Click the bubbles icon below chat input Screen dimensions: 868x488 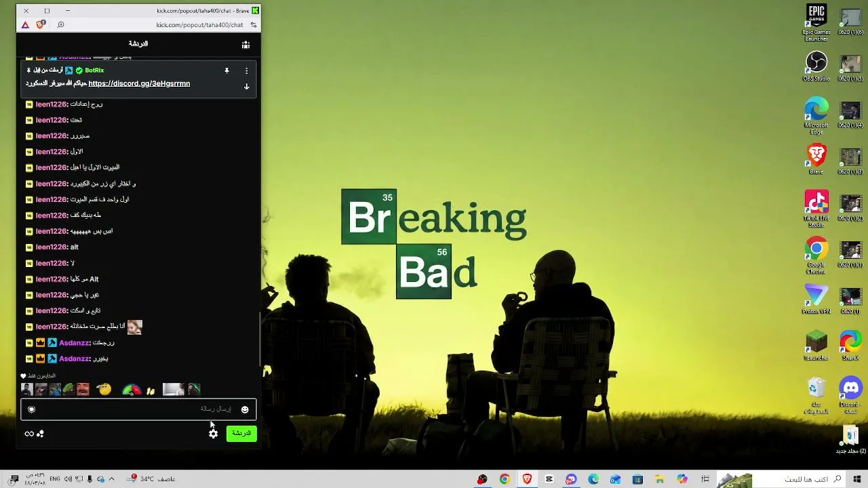pyautogui.click(x=41, y=434)
